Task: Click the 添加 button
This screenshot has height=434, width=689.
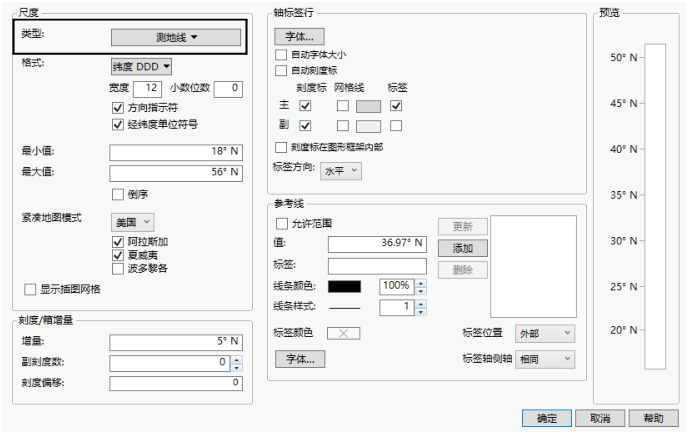Action: [463, 249]
